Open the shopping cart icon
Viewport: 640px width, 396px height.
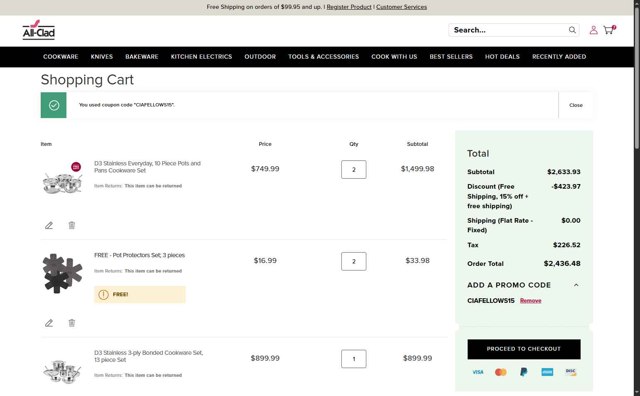(x=609, y=29)
